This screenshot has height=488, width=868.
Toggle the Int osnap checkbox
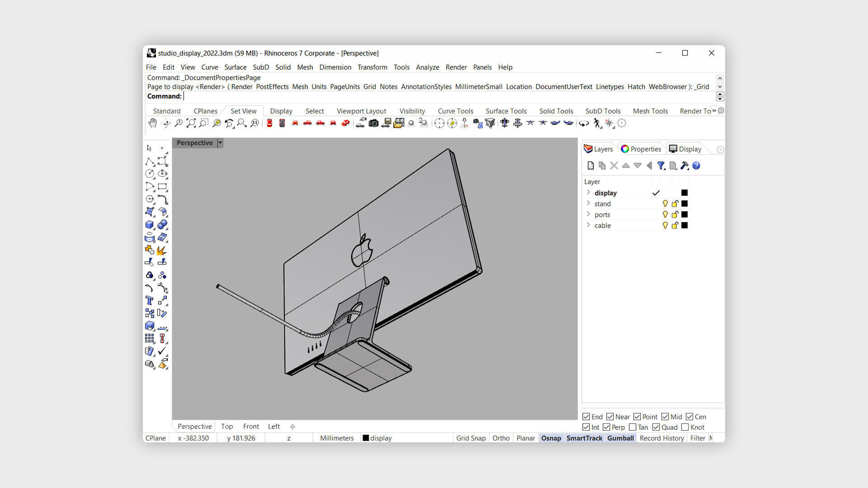pyautogui.click(x=586, y=427)
